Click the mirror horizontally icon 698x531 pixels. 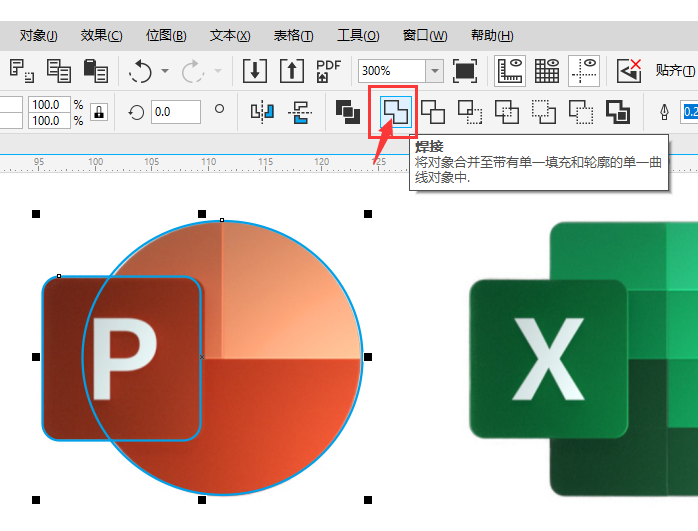[x=262, y=112]
